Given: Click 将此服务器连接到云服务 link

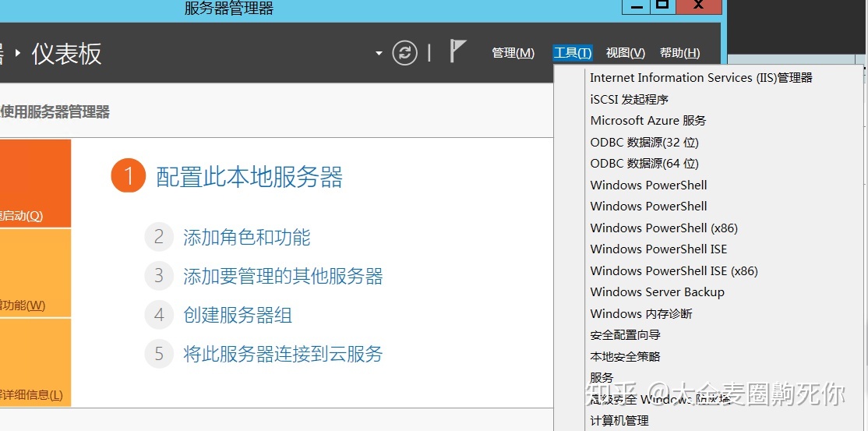Looking at the screenshot, I should (283, 355).
